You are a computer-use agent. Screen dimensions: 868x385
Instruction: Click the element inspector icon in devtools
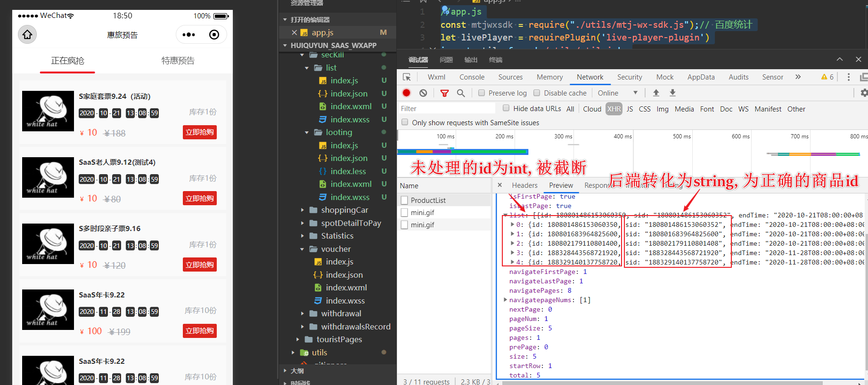tap(407, 77)
